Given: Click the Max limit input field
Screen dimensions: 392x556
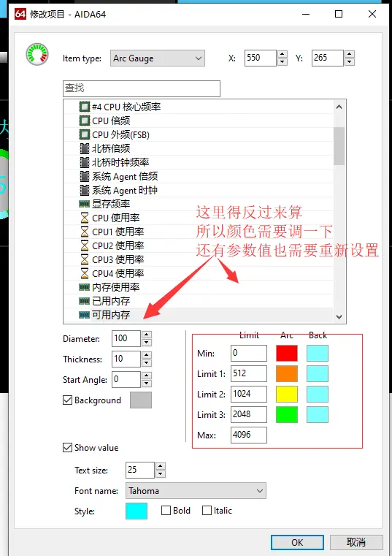Looking at the screenshot, I should pyautogui.click(x=249, y=435).
